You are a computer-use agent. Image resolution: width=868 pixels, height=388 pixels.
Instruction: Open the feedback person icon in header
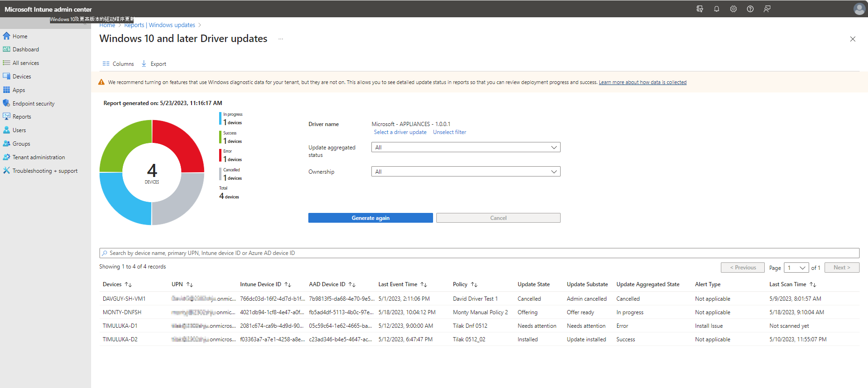[x=767, y=9]
